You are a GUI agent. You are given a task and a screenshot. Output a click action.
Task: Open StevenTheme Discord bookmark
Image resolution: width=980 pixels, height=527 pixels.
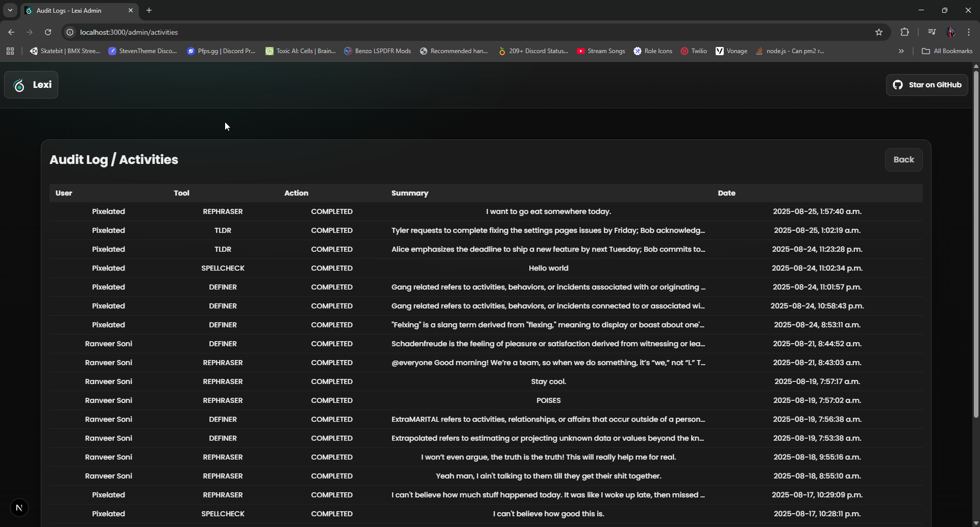143,51
